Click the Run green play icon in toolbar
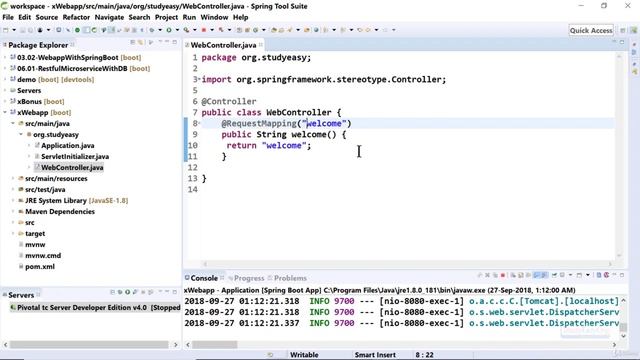The width and height of the screenshot is (640, 360). pos(169,30)
